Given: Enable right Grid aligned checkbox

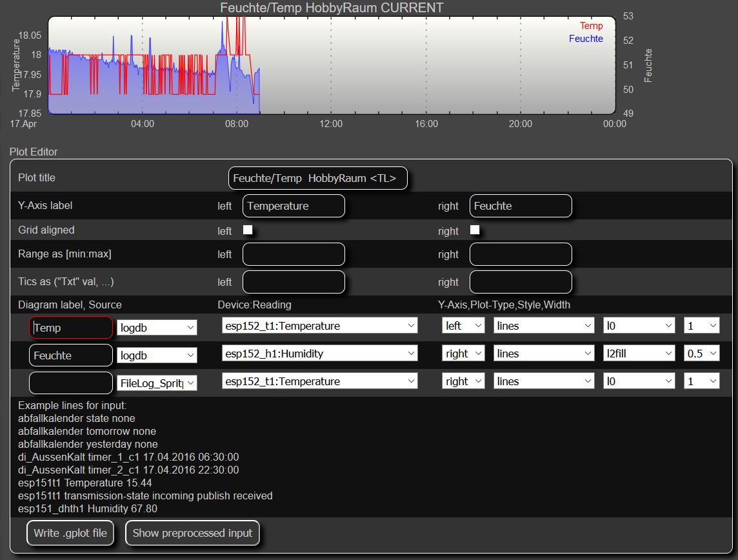Looking at the screenshot, I should (x=475, y=230).
